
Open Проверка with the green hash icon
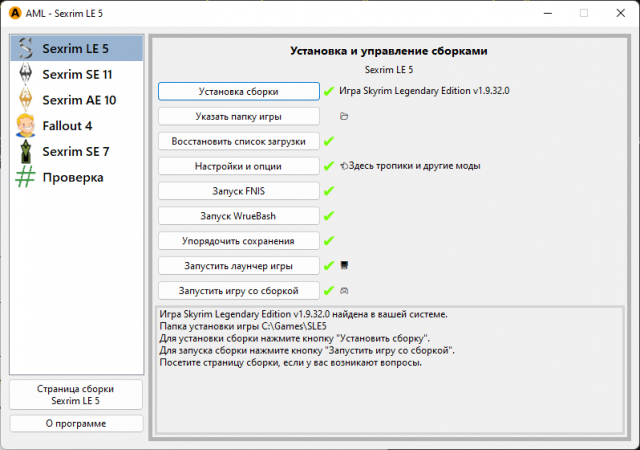tap(26, 178)
